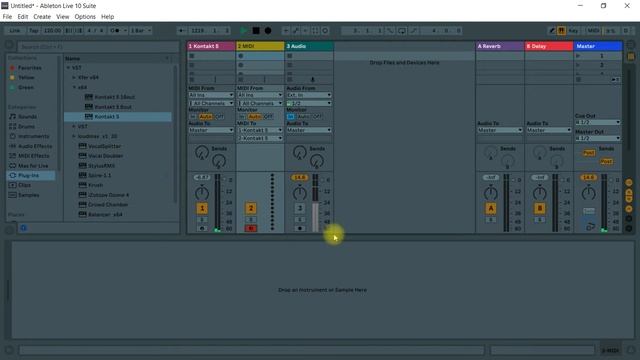This screenshot has height=360, width=640.
Task: Adjust the track 1 Kontakt 5 pan knob
Action: 202,193
